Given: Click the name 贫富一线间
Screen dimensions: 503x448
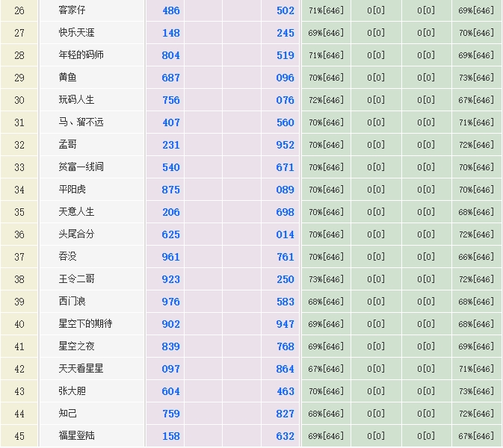Looking at the screenshot, I should pyautogui.click(x=81, y=167).
